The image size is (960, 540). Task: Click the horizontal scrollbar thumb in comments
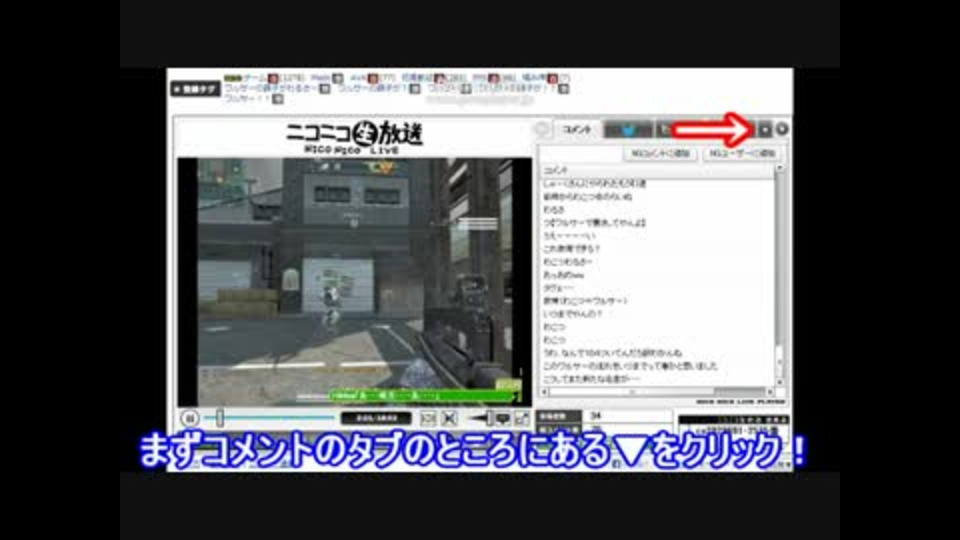tap(632, 392)
